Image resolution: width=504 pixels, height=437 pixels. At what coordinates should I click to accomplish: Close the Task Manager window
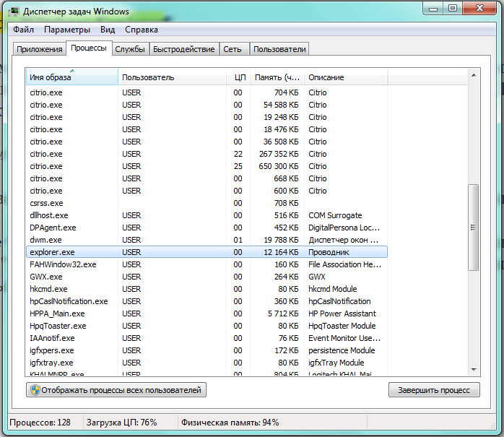(479, 9)
